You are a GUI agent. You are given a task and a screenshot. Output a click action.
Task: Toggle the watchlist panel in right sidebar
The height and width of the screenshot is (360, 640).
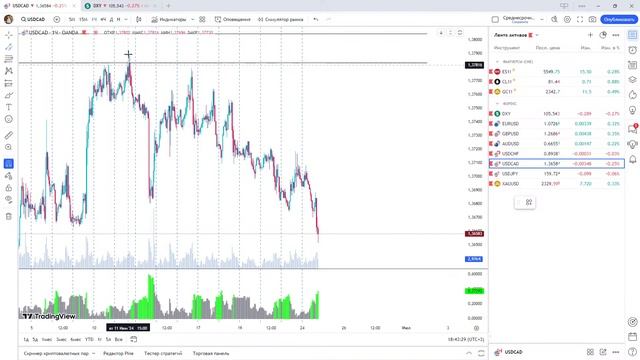pos(633,35)
